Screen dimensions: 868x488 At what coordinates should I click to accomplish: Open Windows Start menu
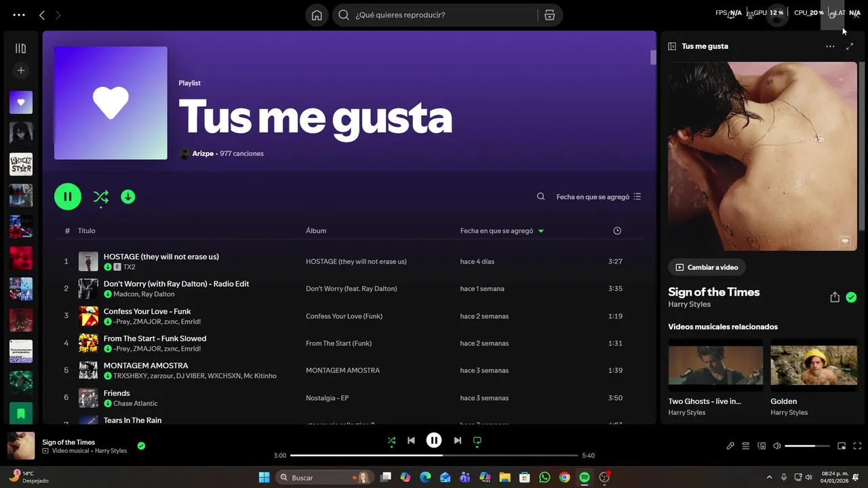coord(264,477)
